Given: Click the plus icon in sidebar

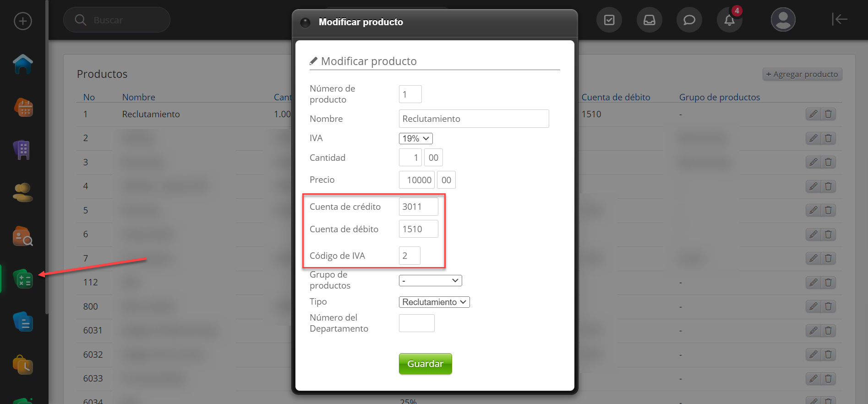Looking at the screenshot, I should click(x=23, y=21).
